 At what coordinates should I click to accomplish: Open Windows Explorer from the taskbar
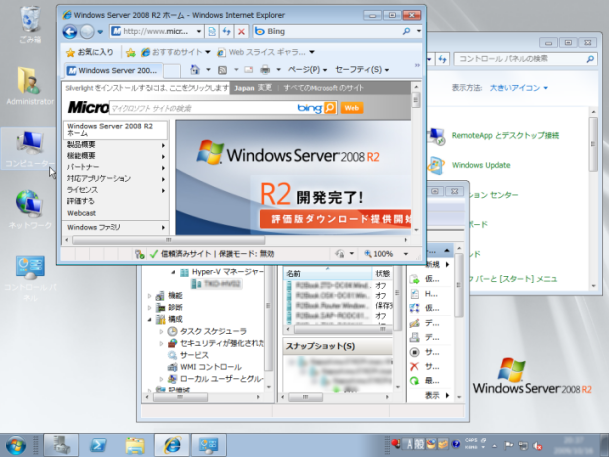pyautogui.click(x=135, y=445)
